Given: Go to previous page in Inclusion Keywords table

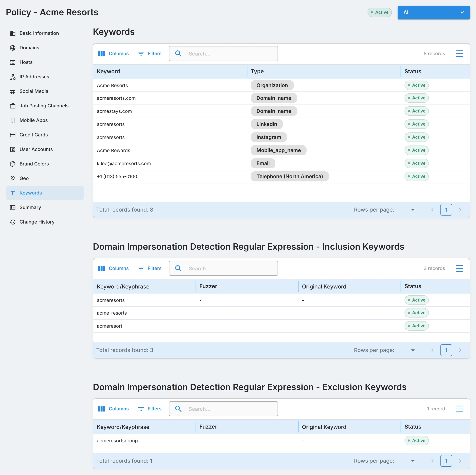Looking at the screenshot, I should 432,350.
